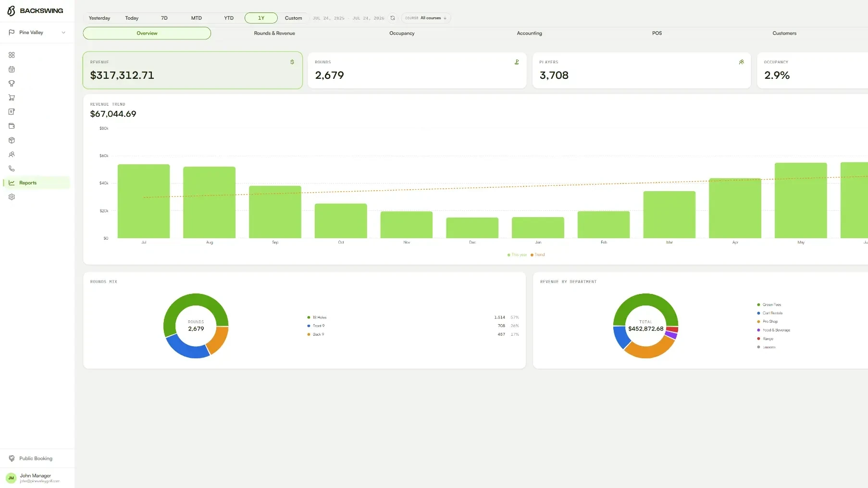Image resolution: width=868 pixels, height=488 pixels.
Task: Click the flag icon beside Pine Valley
Action: [x=12, y=32]
